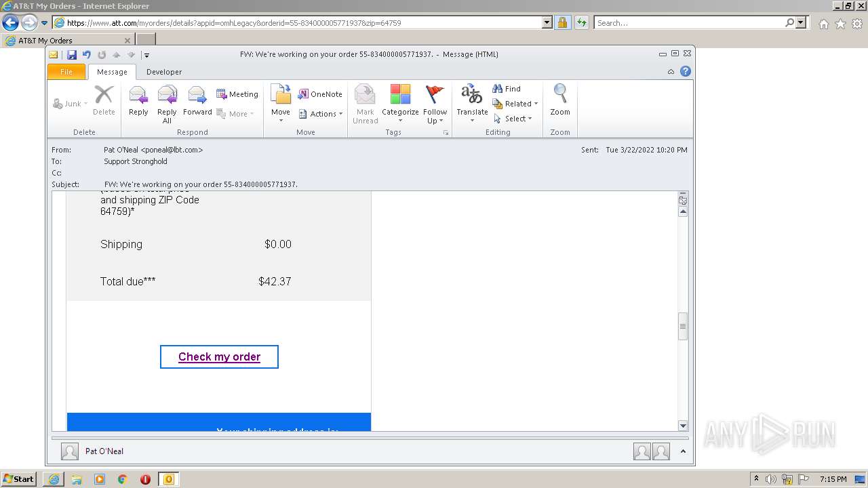
Task: Minimize the ribbon with the caret
Action: (x=671, y=72)
